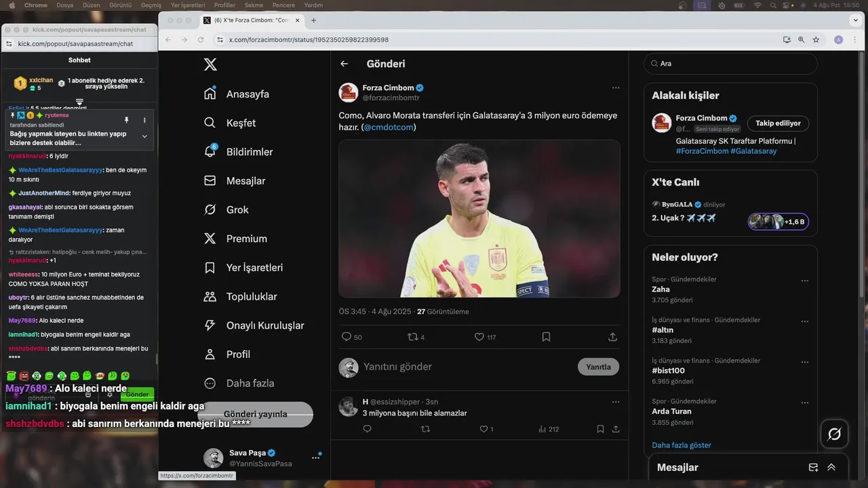Open #Galatasaray hashtag link
This screenshot has width=868, height=488.
click(x=753, y=151)
